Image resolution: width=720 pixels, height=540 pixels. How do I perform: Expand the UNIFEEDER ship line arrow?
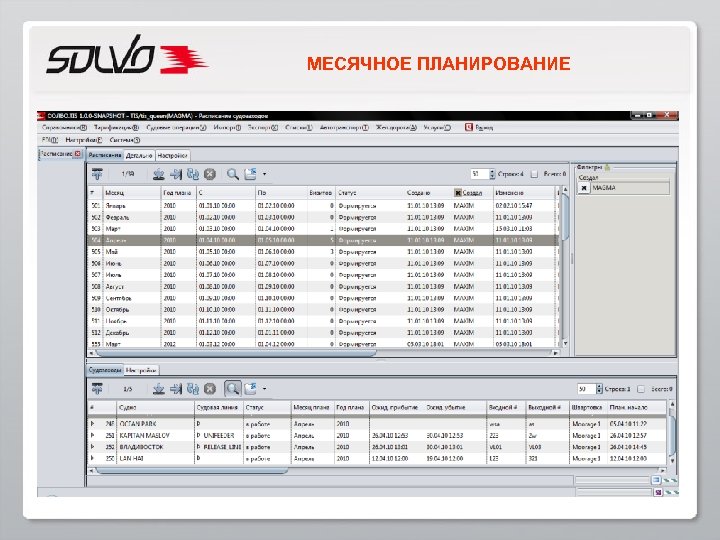[199, 435]
